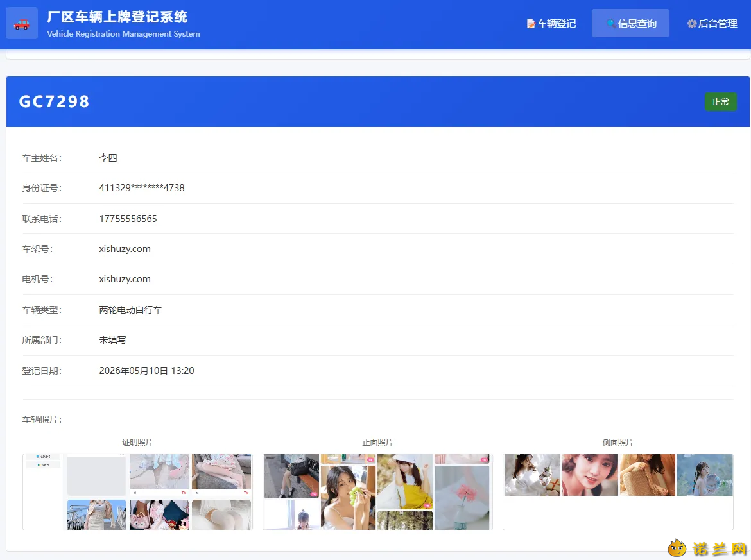Click the 车架号 value xishuzy.com

click(x=125, y=249)
